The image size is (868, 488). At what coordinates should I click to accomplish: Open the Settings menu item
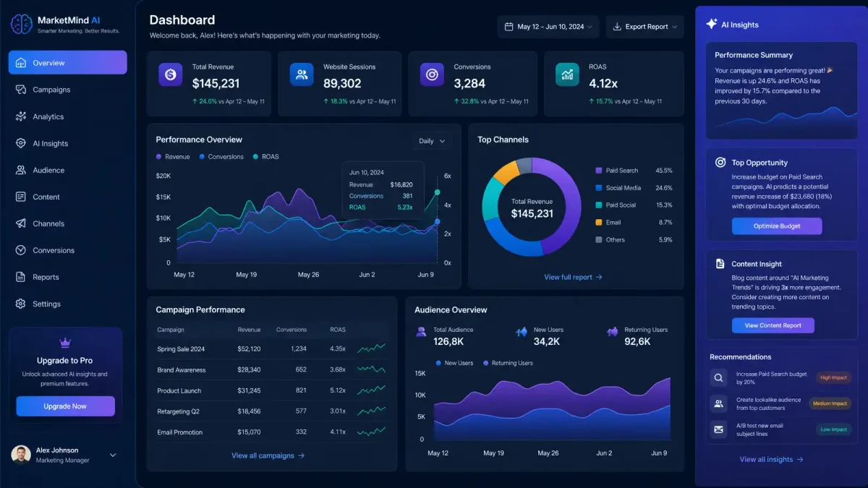[x=67, y=304]
